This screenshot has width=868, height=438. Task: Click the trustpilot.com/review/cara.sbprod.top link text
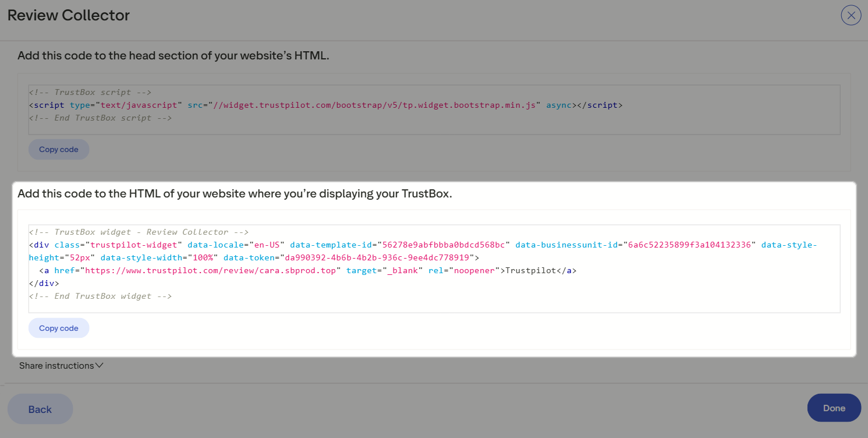coord(212,271)
